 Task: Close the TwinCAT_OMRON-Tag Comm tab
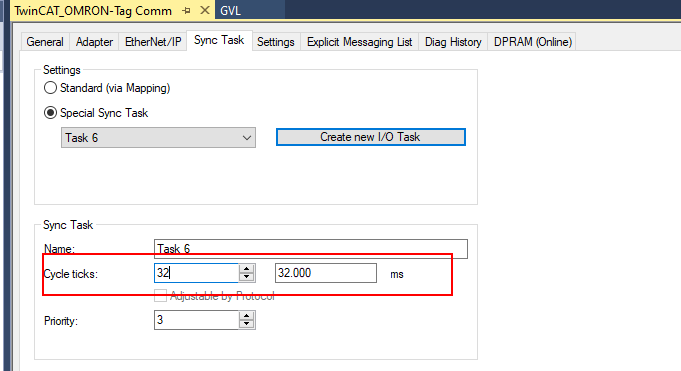[205, 10]
